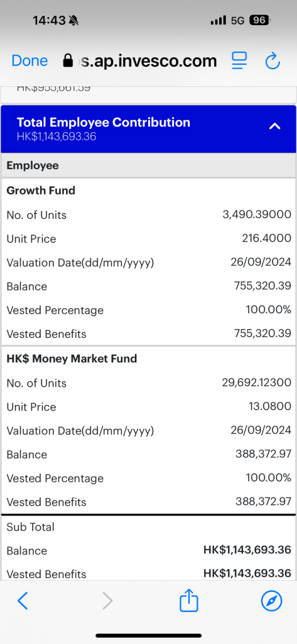Reload the page with refresh icon

pos(273,61)
